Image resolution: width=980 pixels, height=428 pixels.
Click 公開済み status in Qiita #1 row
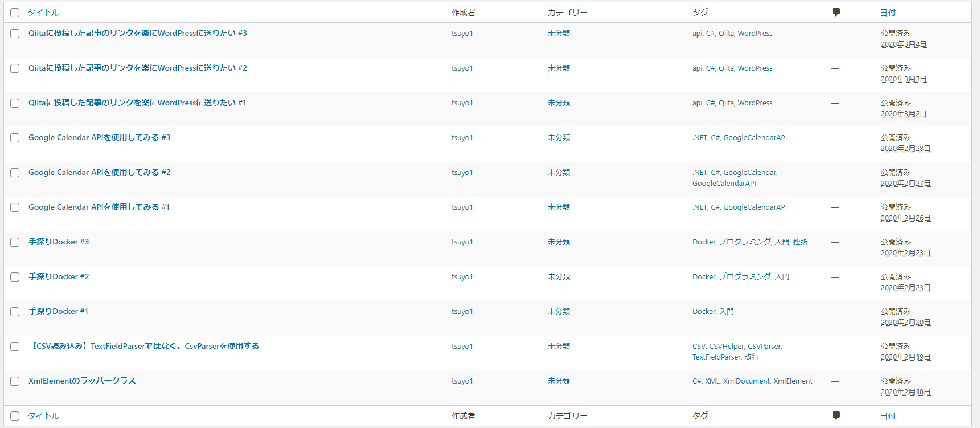click(896, 103)
